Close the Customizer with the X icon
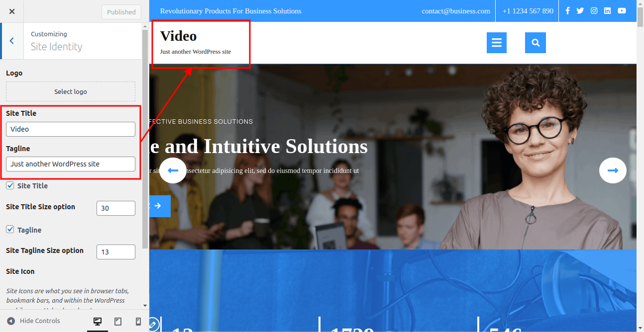The height and width of the screenshot is (332, 644). pyautogui.click(x=12, y=11)
